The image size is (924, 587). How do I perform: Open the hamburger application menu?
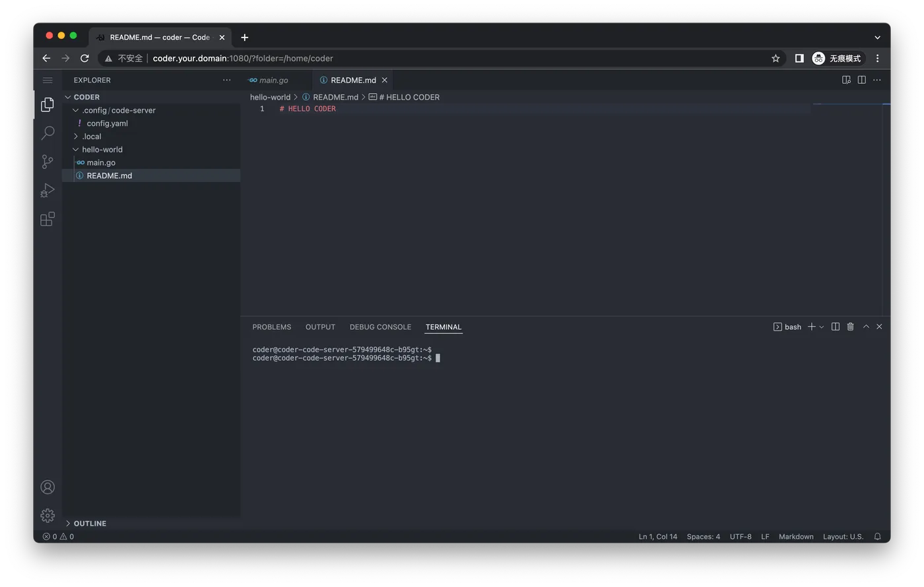coord(48,80)
